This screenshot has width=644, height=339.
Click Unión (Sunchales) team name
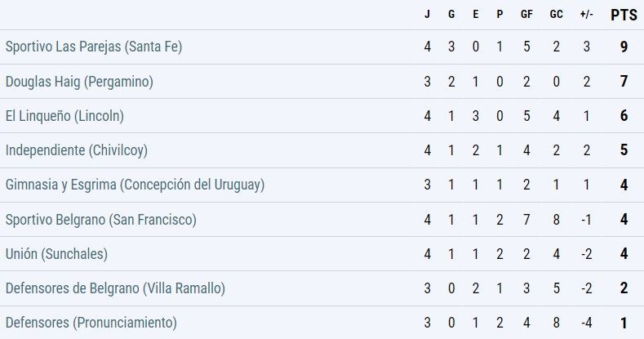(x=56, y=253)
